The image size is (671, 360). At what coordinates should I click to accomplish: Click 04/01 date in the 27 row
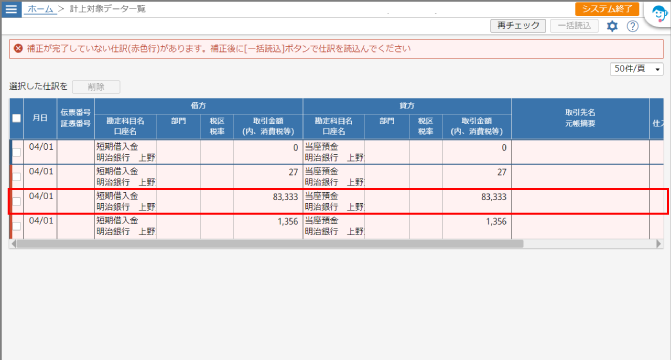(x=41, y=172)
